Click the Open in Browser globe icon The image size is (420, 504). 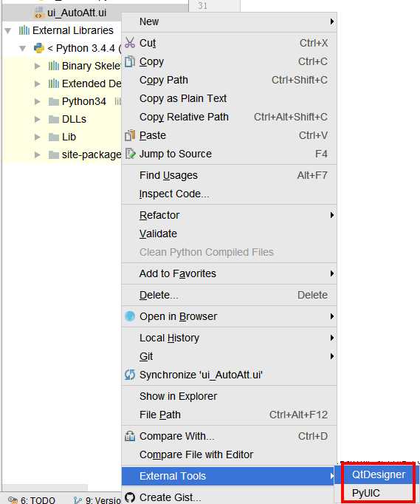pyautogui.click(x=130, y=316)
